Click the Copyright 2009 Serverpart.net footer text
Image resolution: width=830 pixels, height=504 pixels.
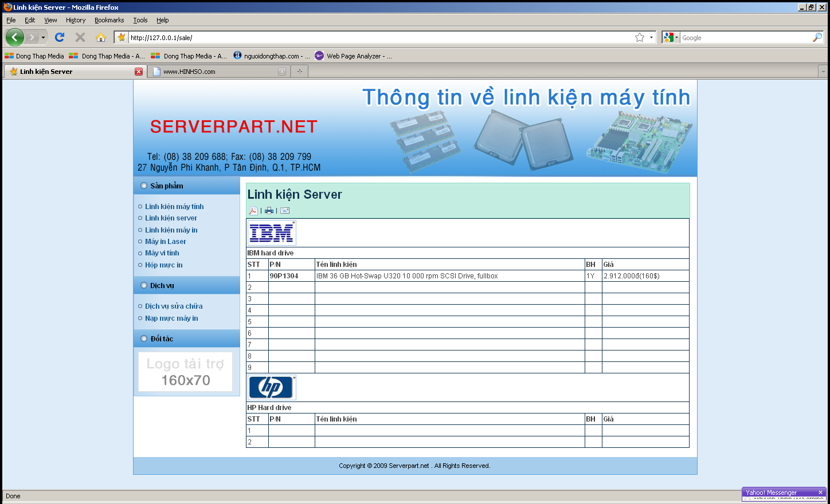click(x=414, y=466)
